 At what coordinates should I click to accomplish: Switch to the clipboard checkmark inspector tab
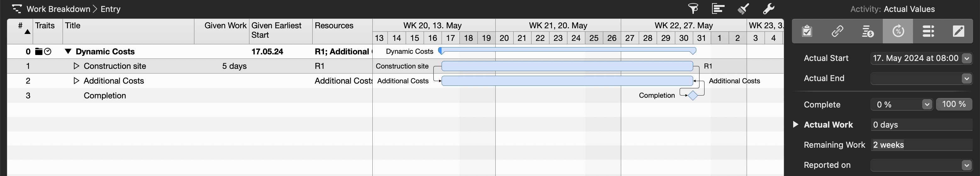(x=806, y=31)
